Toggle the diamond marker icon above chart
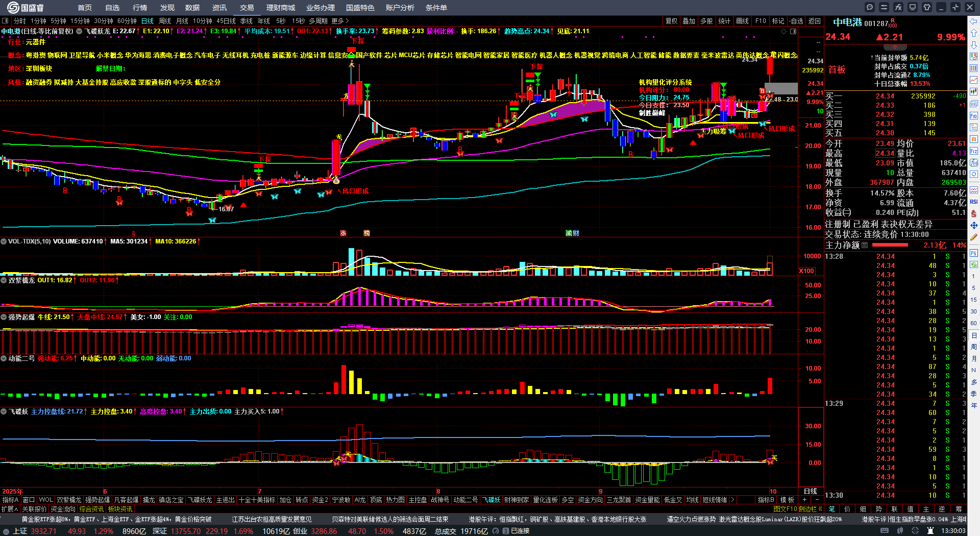 point(784,31)
